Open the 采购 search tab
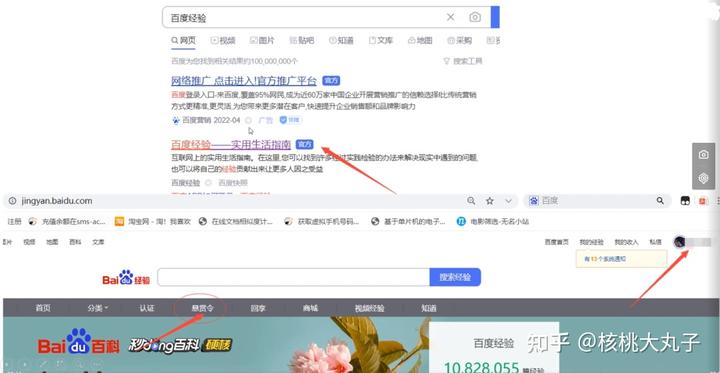 460,41
